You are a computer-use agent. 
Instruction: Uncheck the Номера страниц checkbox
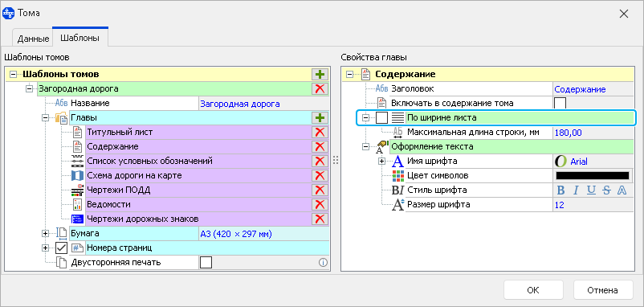pos(61,248)
